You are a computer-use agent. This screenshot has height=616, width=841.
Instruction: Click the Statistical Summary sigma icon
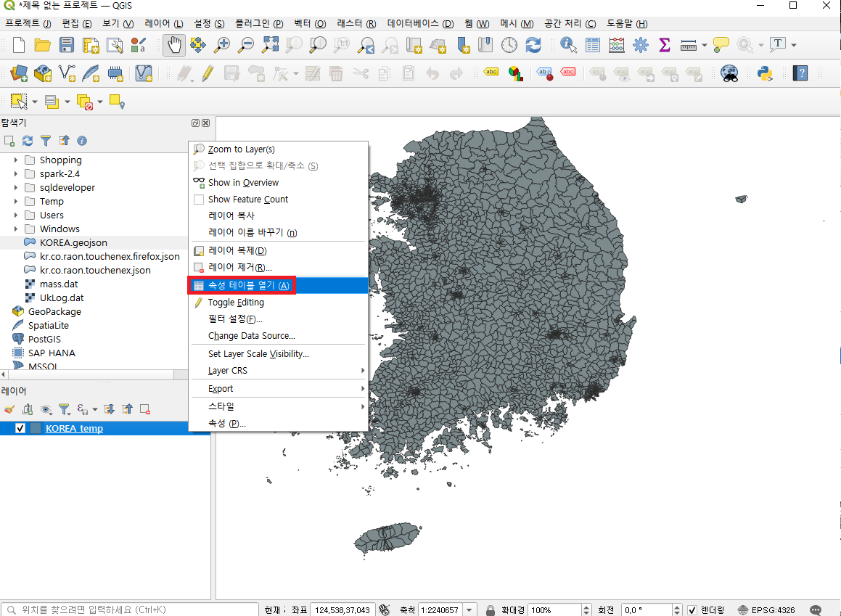665,45
